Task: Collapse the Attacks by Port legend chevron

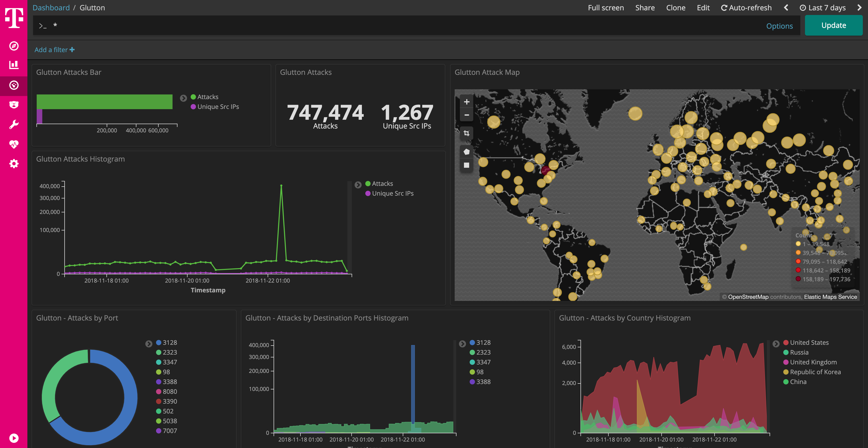Action: point(149,344)
